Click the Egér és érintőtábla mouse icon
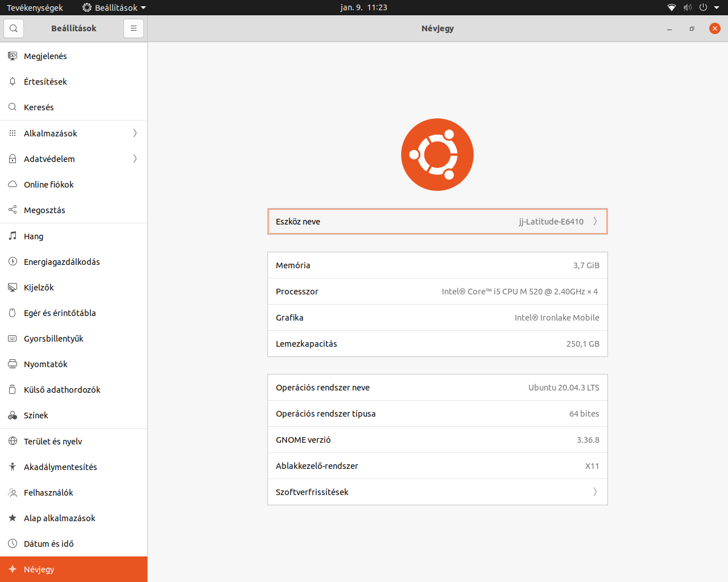The image size is (728, 582). [x=13, y=313]
